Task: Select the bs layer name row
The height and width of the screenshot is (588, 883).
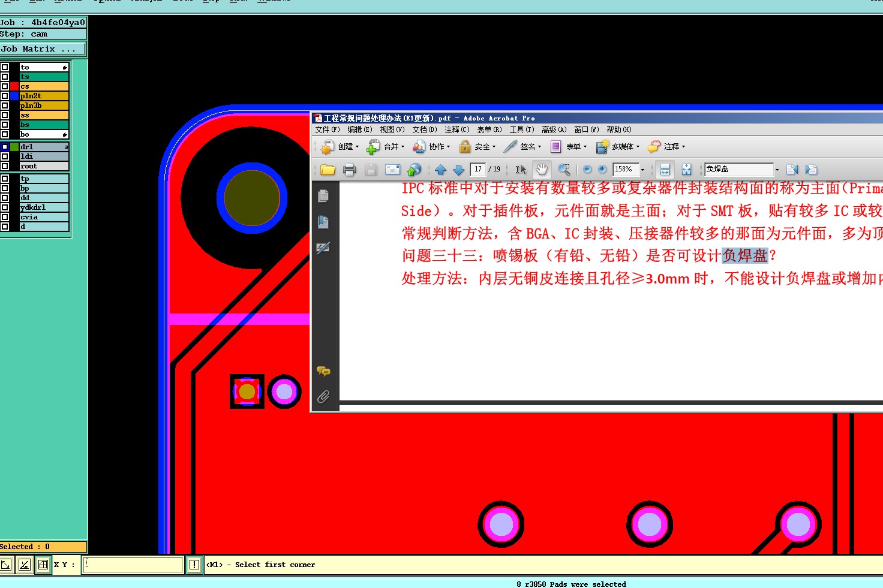Action: point(44,125)
